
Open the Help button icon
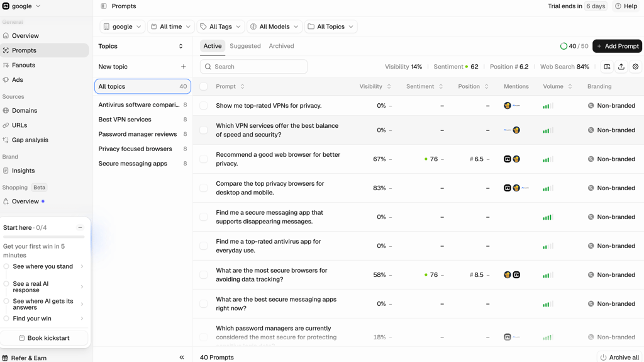(618, 6)
